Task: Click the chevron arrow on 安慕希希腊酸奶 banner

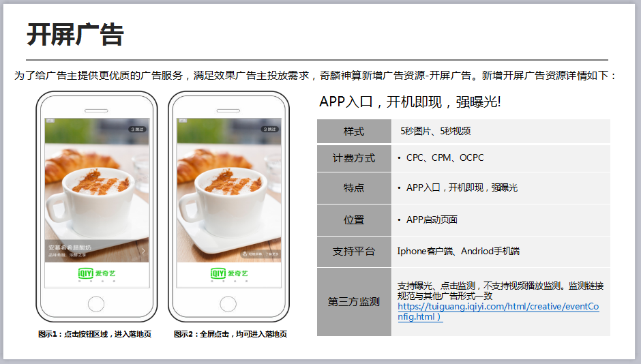Action: [143, 251]
